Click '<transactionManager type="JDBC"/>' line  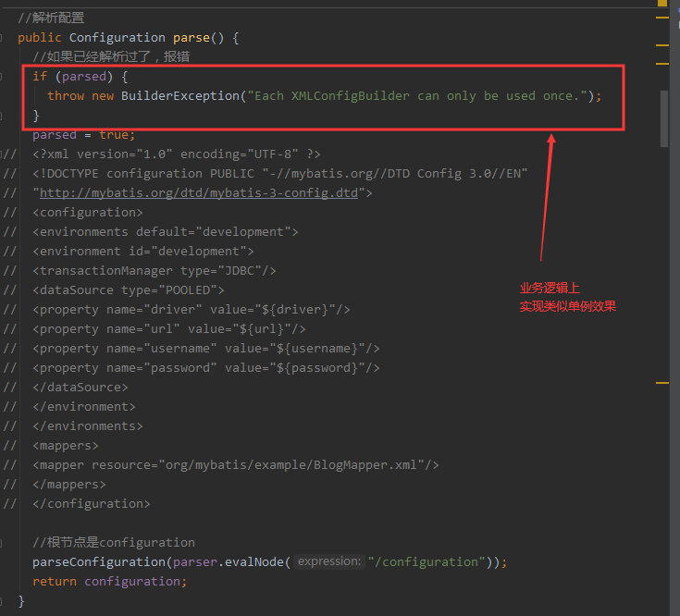[x=155, y=271]
